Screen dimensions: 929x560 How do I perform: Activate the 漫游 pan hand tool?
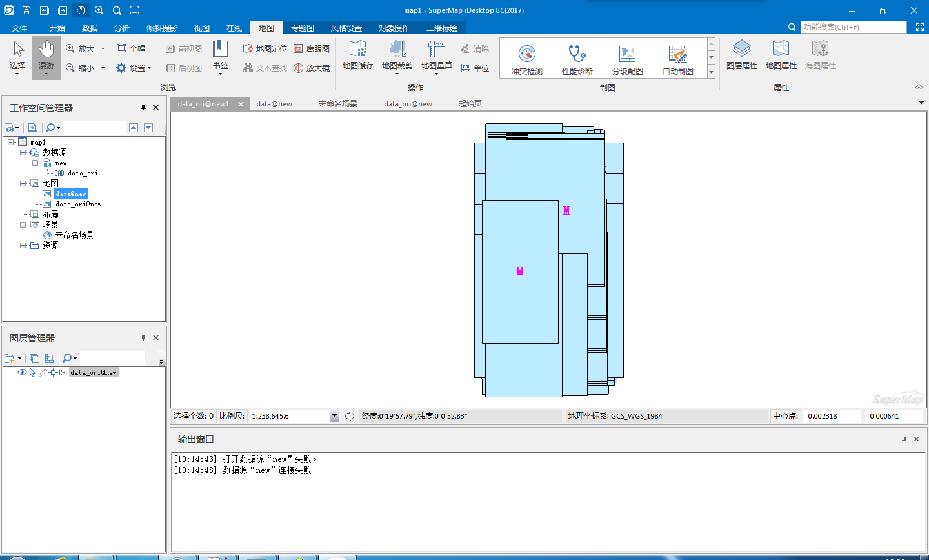(x=46, y=58)
